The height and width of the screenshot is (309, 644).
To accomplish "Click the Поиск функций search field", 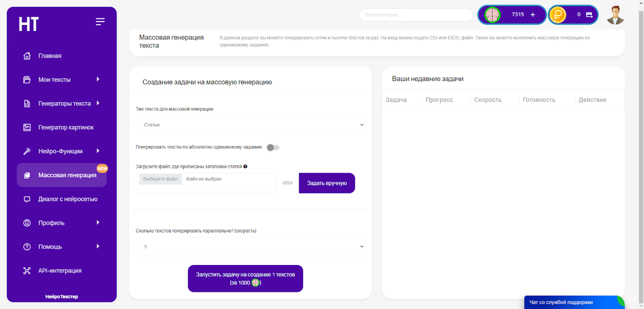I will pyautogui.click(x=416, y=15).
